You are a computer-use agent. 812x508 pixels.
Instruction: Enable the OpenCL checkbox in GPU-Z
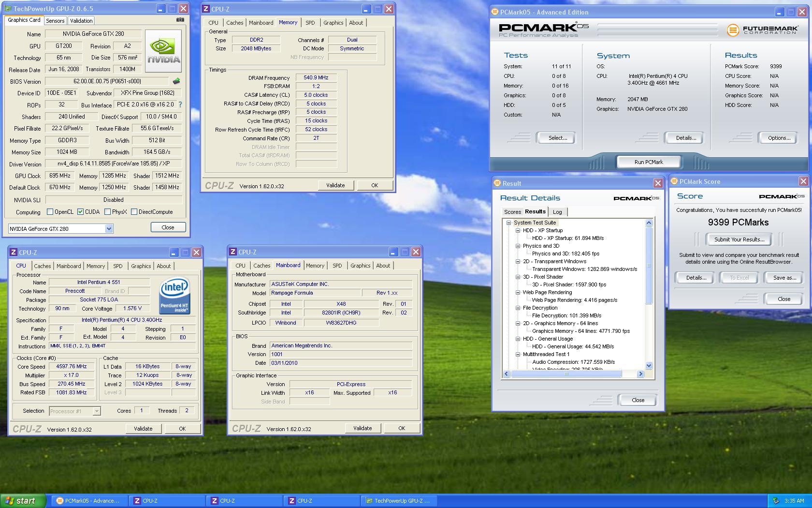coord(50,212)
